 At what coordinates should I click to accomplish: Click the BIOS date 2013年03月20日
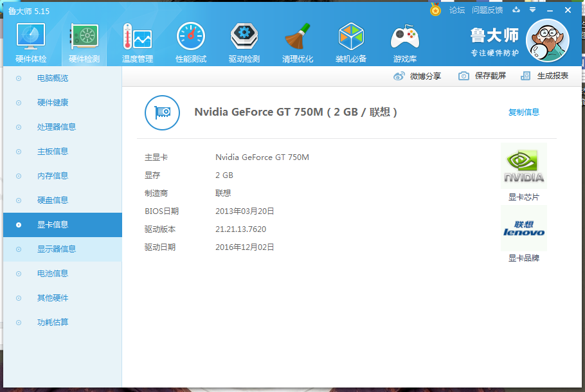click(x=245, y=211)
